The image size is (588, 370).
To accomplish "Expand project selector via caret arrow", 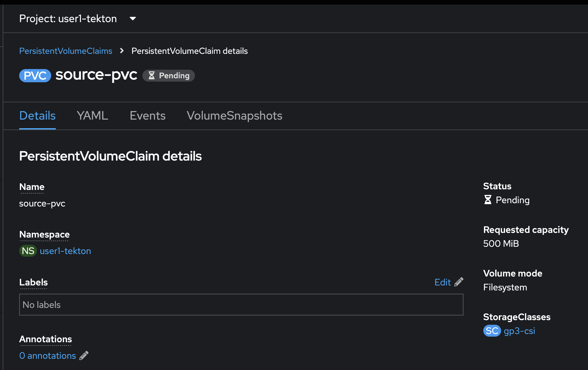I will [133, 18].
